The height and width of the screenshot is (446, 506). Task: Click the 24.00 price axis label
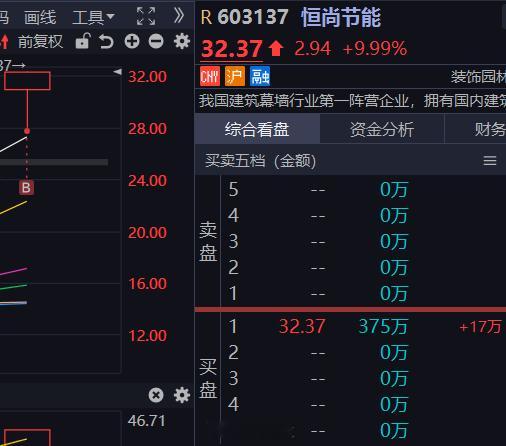[148, 181]
